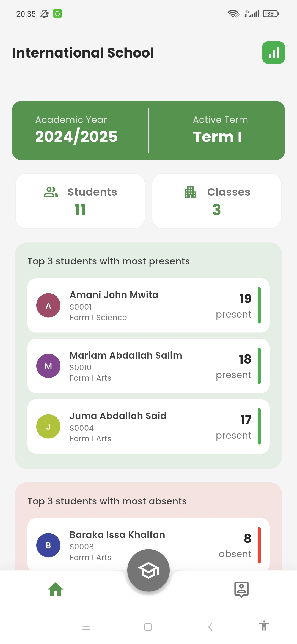Image resolution: width=297 pixels, height=644 pixels.
Task: Tap the Students group icon
Action: pyautogui.click(x=51, y=192)
